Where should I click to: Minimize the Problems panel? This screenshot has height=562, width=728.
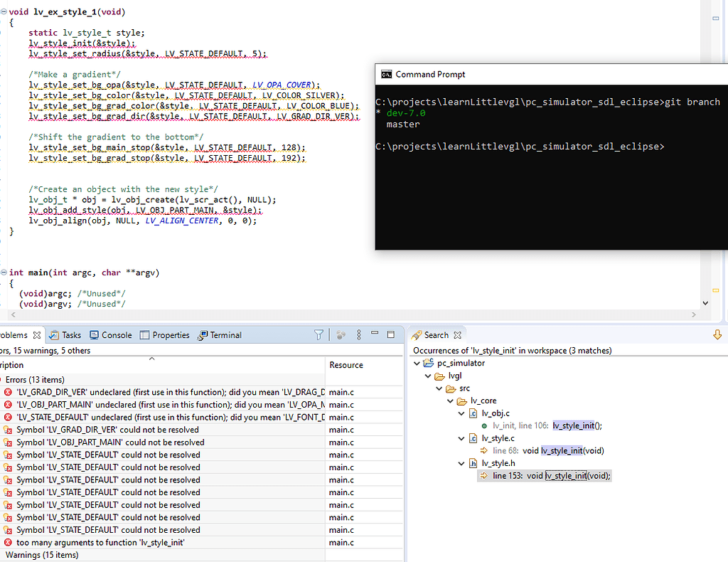pyautogui.click(x=375, y=334)
